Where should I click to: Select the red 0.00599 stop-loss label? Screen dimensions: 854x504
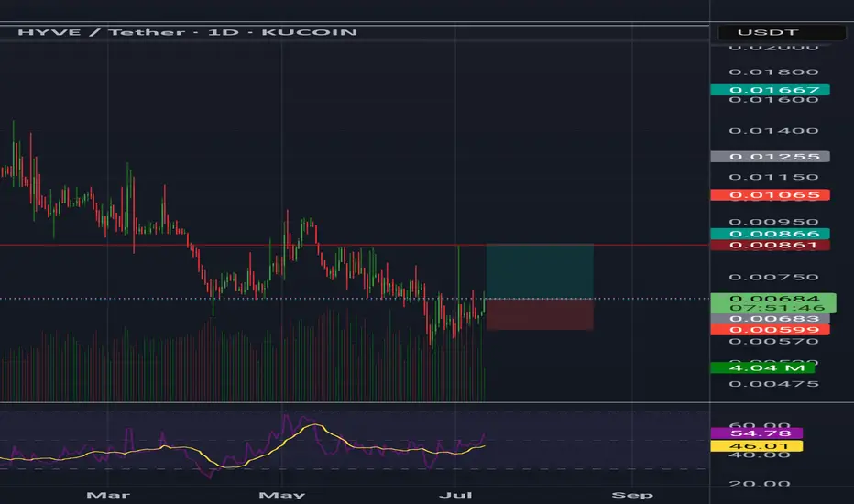pyautogui.click(x=770, y=330)
